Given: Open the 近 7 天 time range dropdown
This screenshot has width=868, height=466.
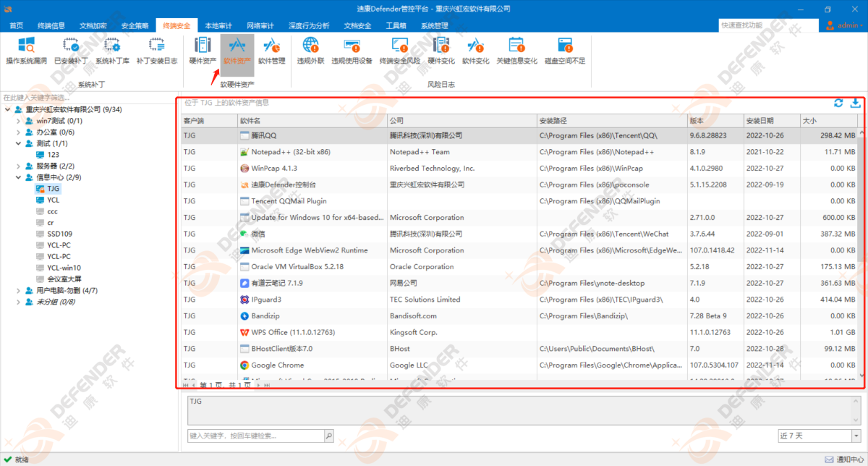Looking at the screenshot, I should 818,436.
